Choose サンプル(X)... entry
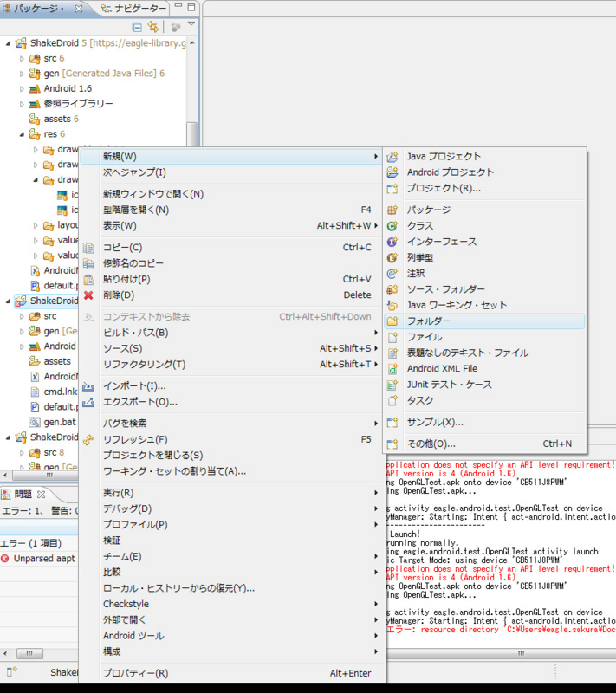The height and width of the screenshot is (693, 616). point(485,422)
